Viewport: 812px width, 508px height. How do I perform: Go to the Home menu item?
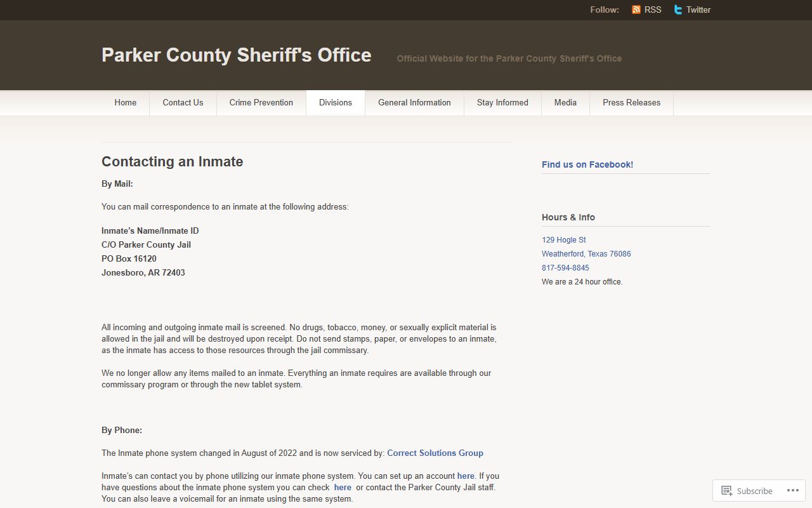[126, 103]
